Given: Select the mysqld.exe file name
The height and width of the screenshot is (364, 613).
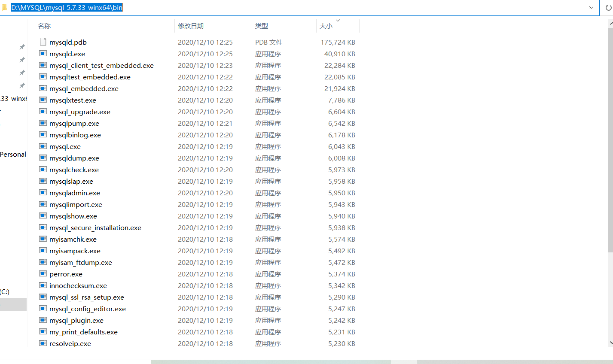Looking at the screenshot, I should pos(67,54).
